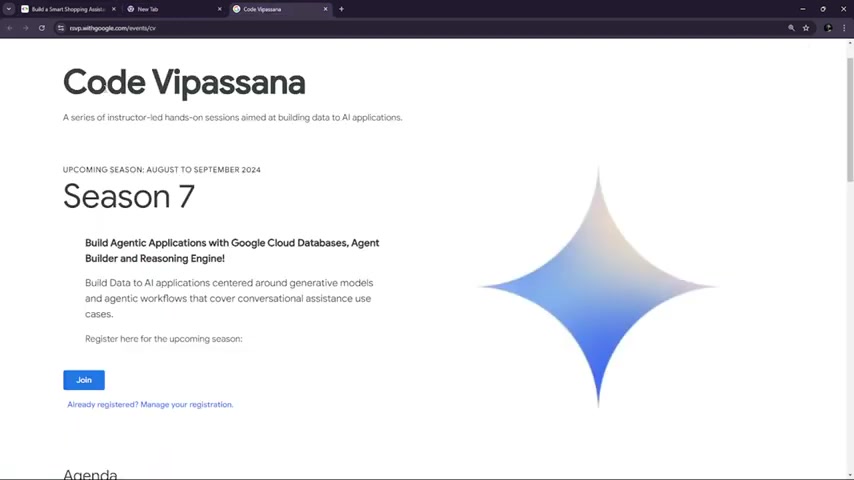Open Already registered? Manage your registration link
Viewport: 854px width, 480px height.
click(x=150, y=404)
